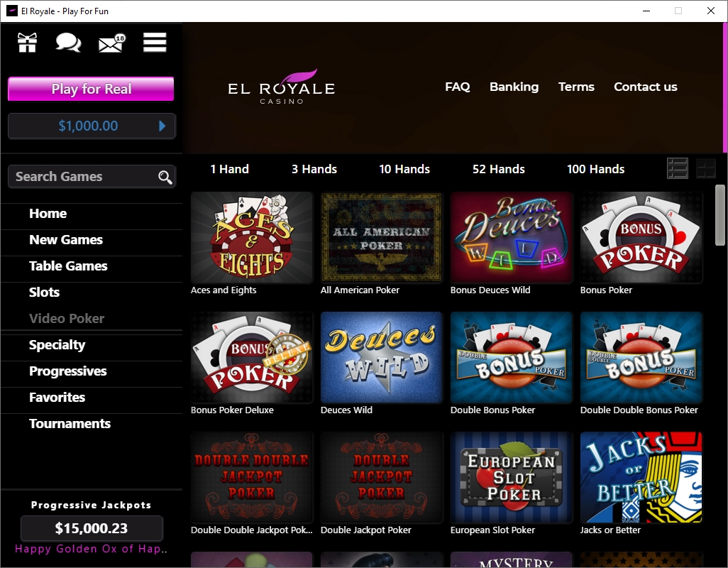
Task: Open the messages envelope icon
Action: pyautogui.click(x=112, y=43)
